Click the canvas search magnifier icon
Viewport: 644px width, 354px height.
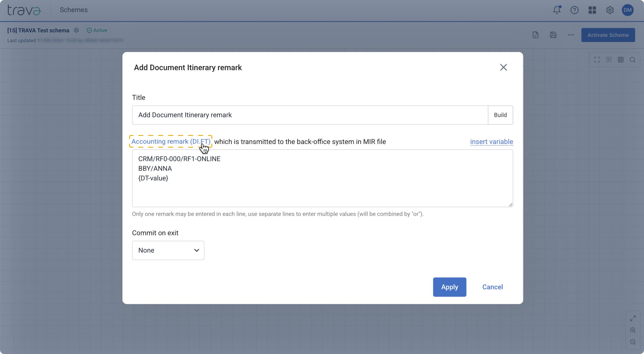pos(633,60)
